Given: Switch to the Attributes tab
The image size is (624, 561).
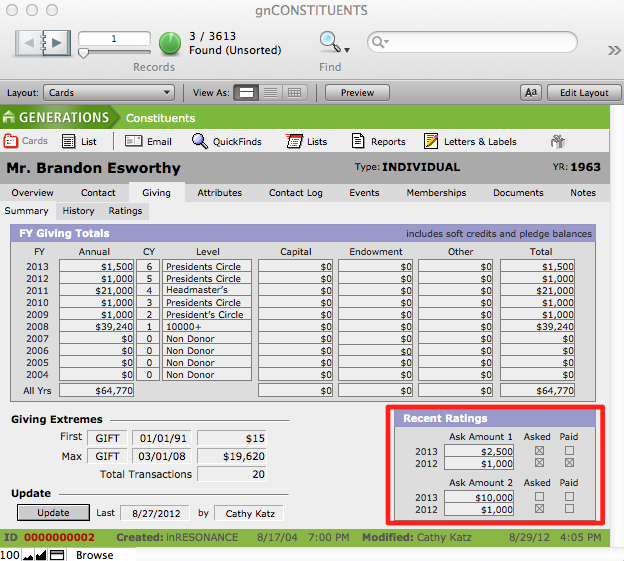Looking at the screenshot, I should pyautogui.click(x=219, y=193).
